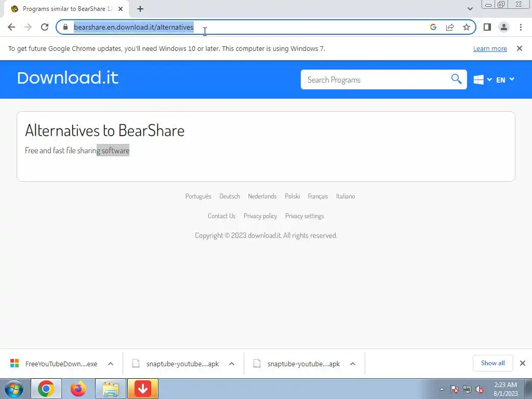The width and height of the screenshot is (532, 399).
Task: Click Chrome in the taskbar
Action: [46, 389]
